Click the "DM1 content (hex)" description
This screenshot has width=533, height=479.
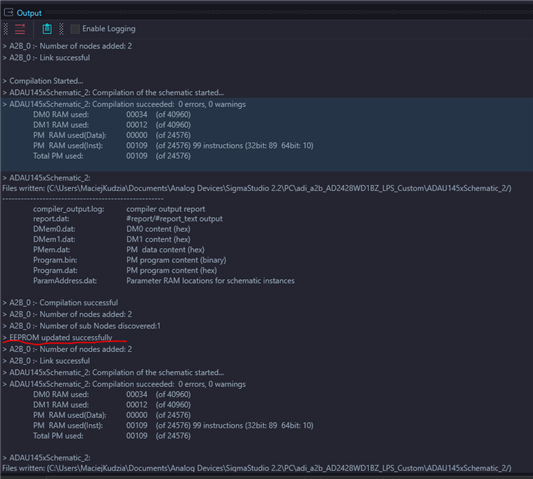[158, 239]
